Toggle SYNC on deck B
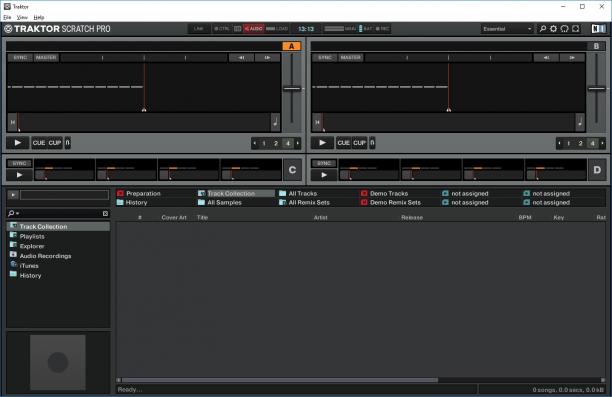Image resolution: width=612 pixels, height=397 pixels. click(325, 58)
